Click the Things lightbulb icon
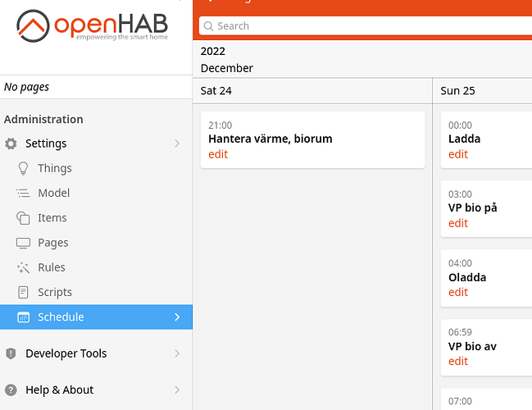Viewport: 532px width, 410px height. click(23, 168)
